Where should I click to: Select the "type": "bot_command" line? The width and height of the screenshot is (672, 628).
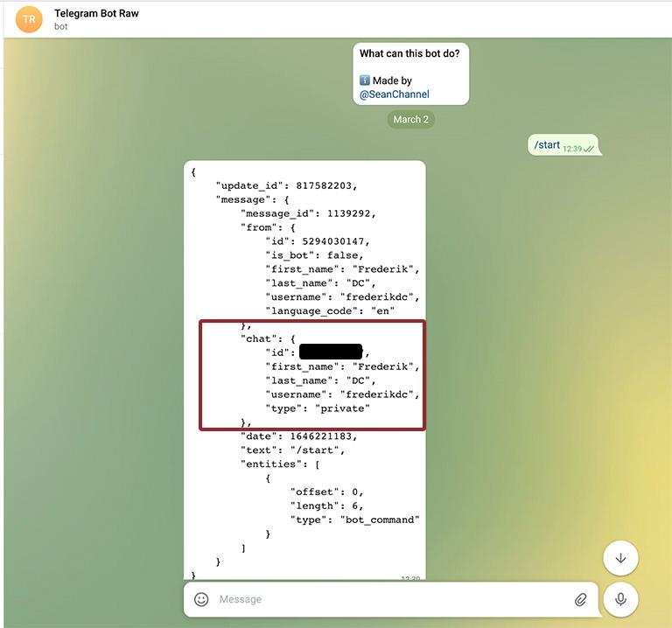pyautogui.click(x=355, y=520)
